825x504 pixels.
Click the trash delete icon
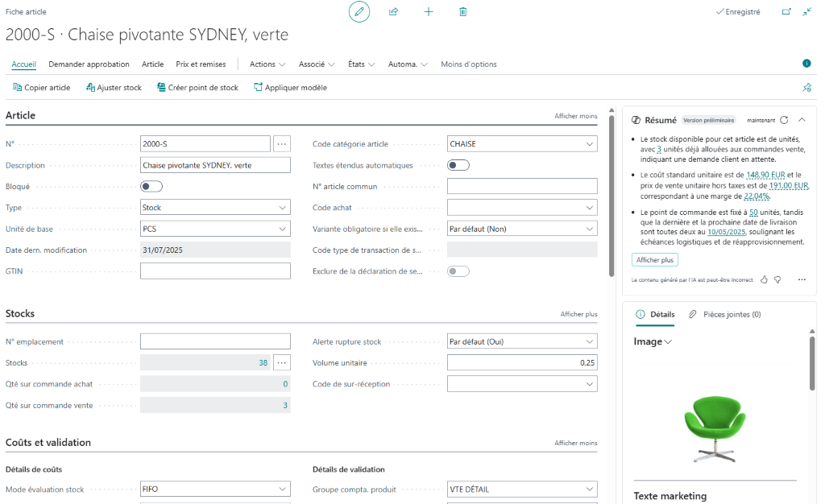coord(462,12)
